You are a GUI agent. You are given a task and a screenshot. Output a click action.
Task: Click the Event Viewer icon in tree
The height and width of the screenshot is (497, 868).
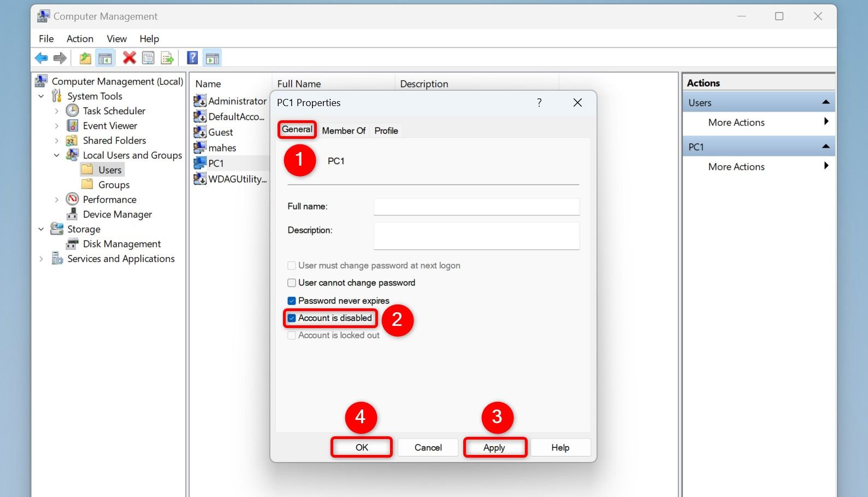[x=72, y=125]
